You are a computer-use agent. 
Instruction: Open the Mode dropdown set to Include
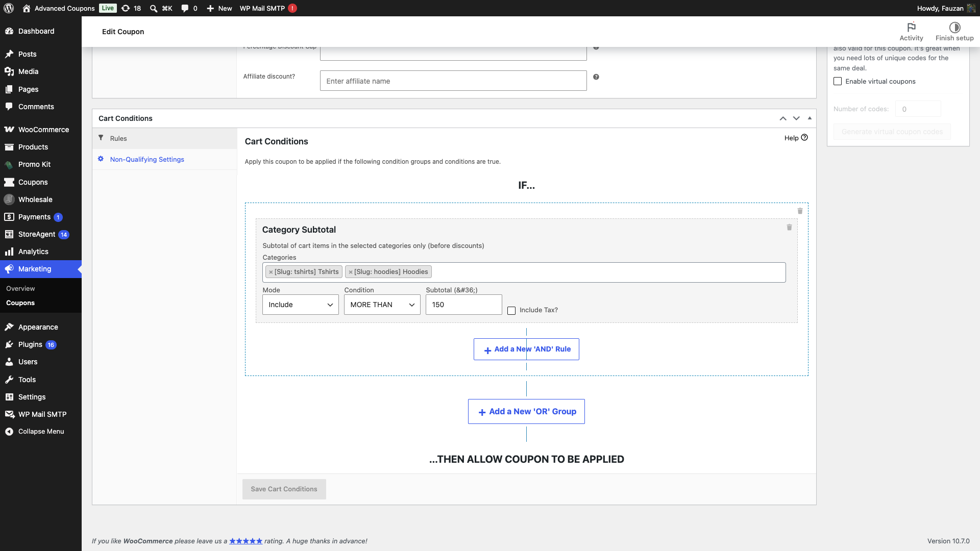pyautogui.click(x=301, y=305)
